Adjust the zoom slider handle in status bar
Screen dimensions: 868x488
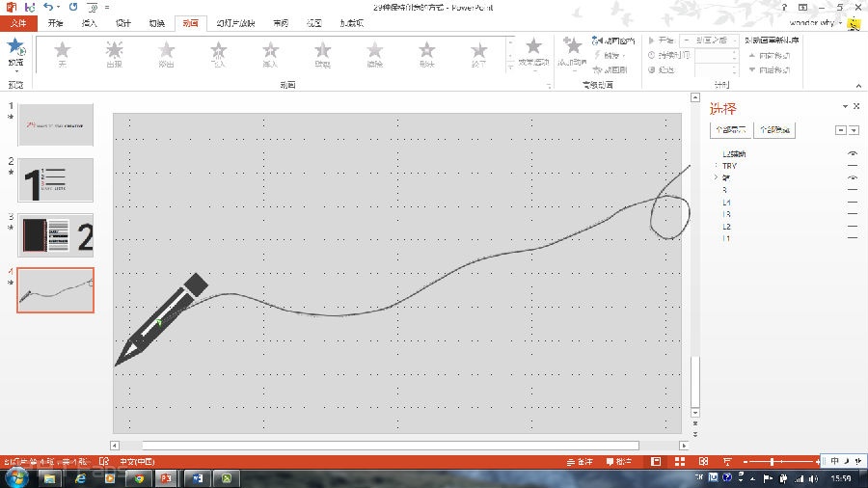[773, 461]
